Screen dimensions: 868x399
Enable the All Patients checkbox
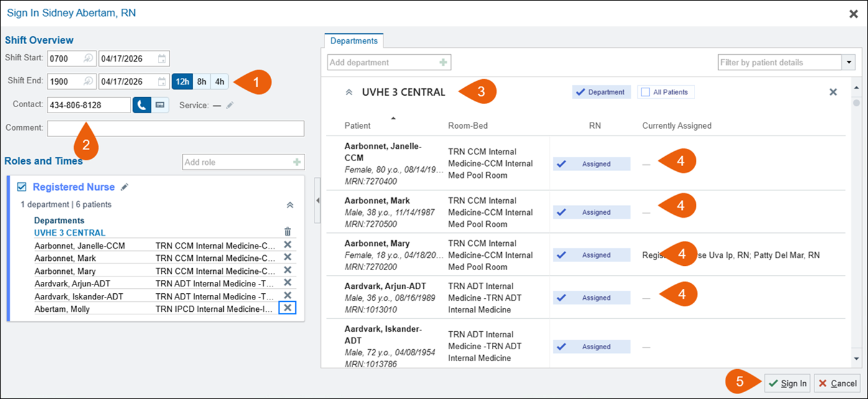tap(645, 92)
